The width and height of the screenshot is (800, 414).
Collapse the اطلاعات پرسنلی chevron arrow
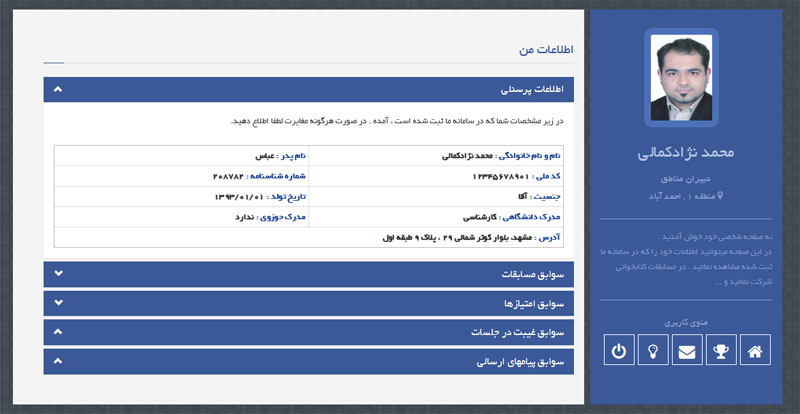tap(58, 90)
